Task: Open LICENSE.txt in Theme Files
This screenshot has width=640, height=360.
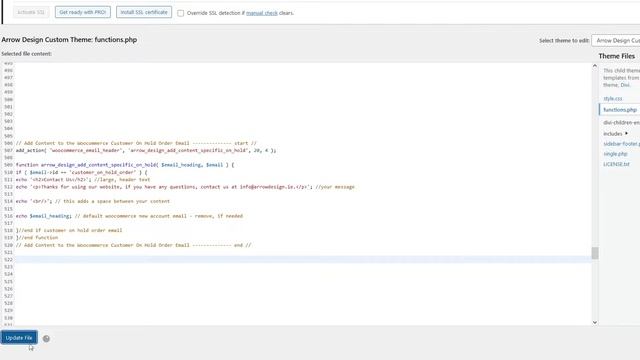Action: click(x=616, y=164)
